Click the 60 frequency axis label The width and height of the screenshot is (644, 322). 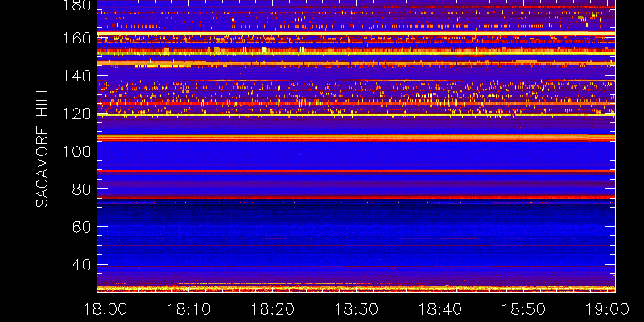point(81,227)
